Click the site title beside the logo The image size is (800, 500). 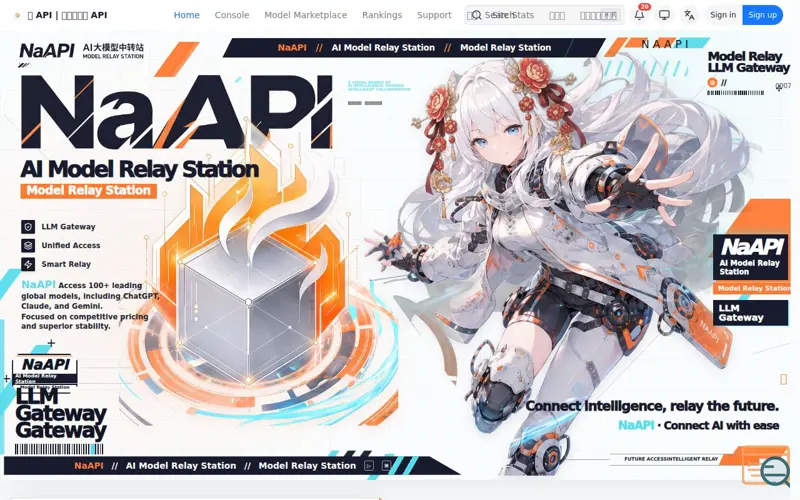[67, 15]
